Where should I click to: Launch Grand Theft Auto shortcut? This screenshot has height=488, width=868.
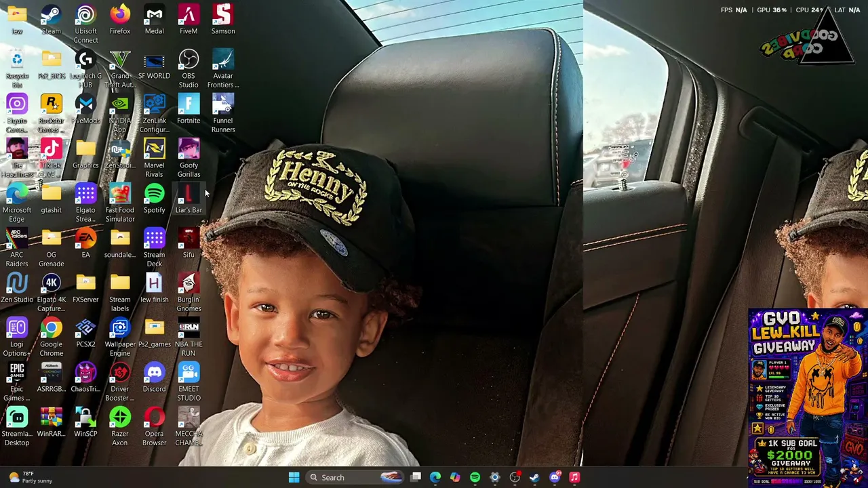tap(120, 68)
